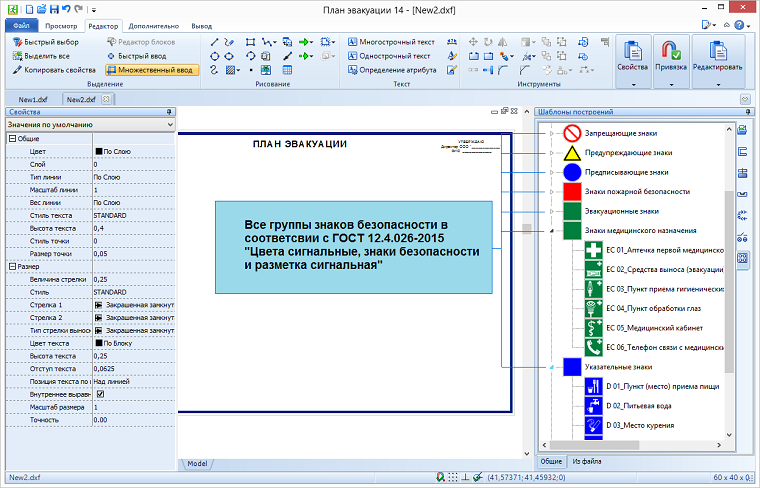This screenshot has height=488, width=760.
Task: Click the Многострочный текст tool
Action: pyautogui.click(x=390, y=43)
